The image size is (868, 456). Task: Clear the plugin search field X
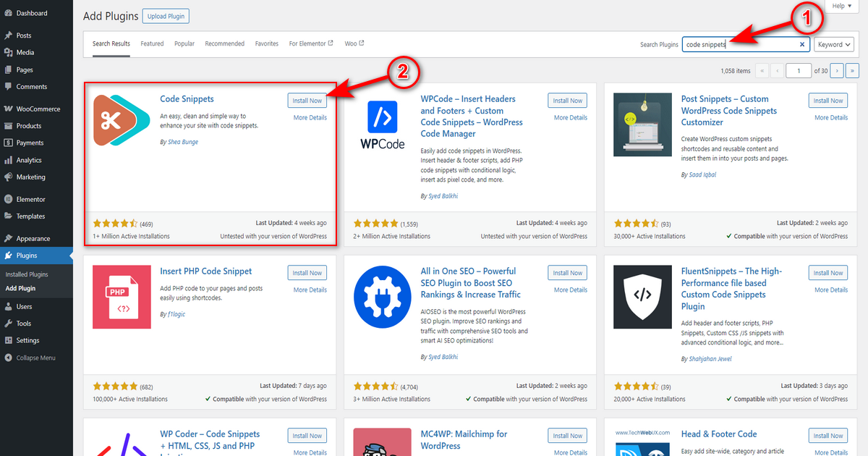point(801,44)
